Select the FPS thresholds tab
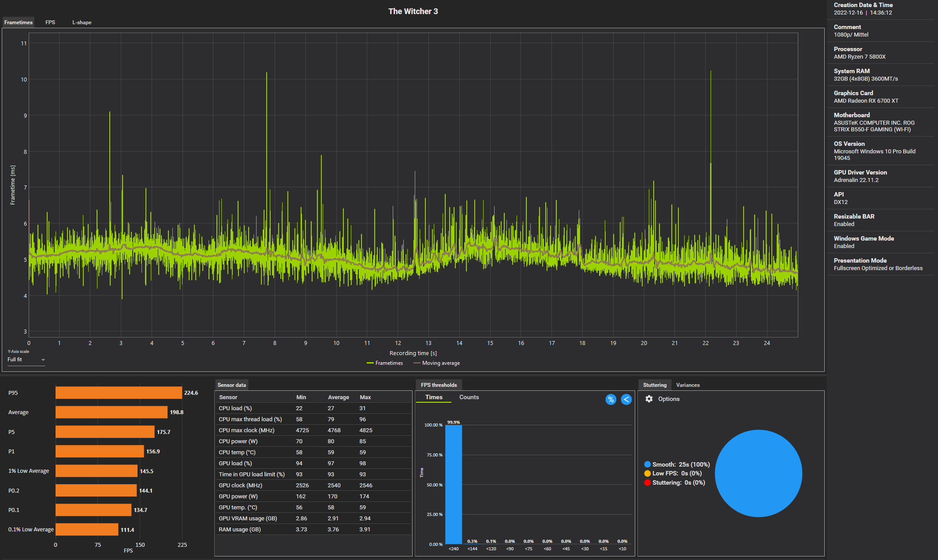 click(439, 385)
